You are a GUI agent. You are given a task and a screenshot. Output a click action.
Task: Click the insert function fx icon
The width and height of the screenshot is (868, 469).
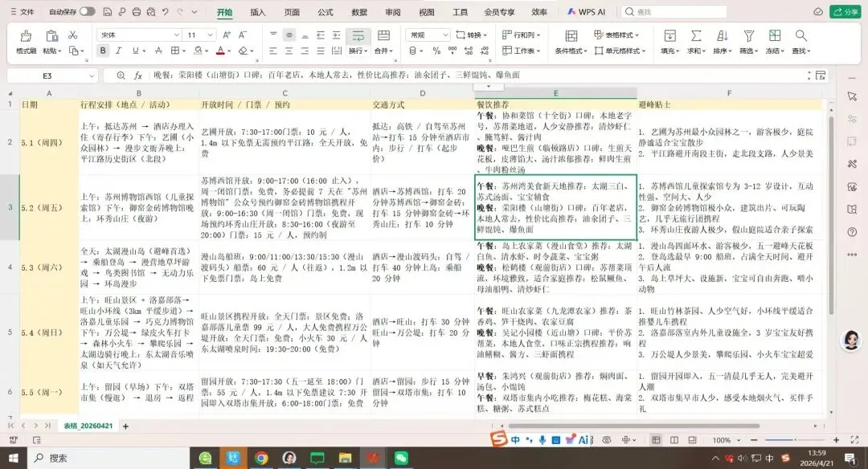click(x=138, y=75)
